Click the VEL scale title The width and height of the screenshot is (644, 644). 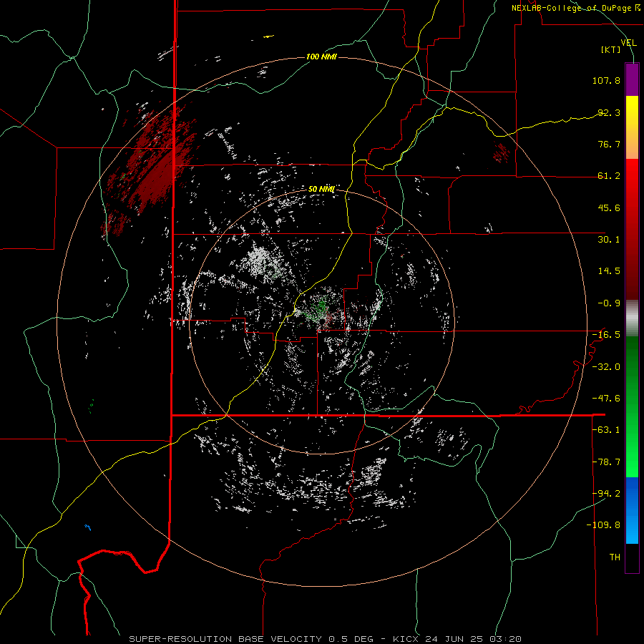tap(629, 43)
